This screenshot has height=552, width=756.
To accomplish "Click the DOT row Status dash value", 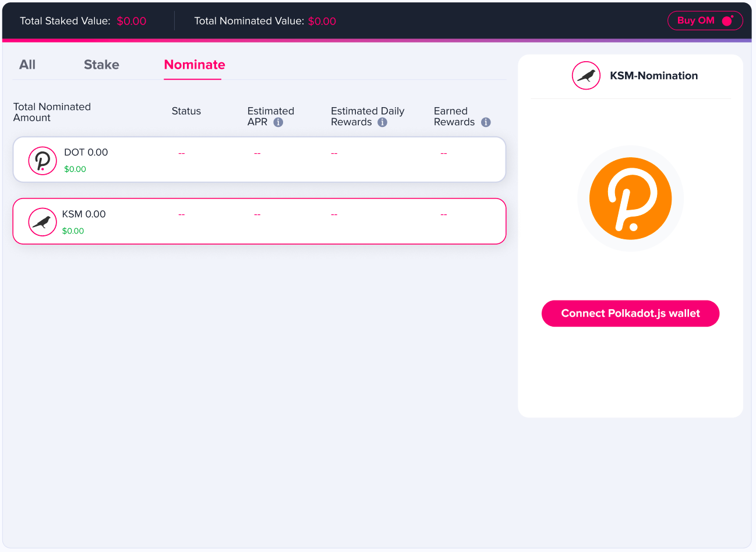I will point(182,153).
